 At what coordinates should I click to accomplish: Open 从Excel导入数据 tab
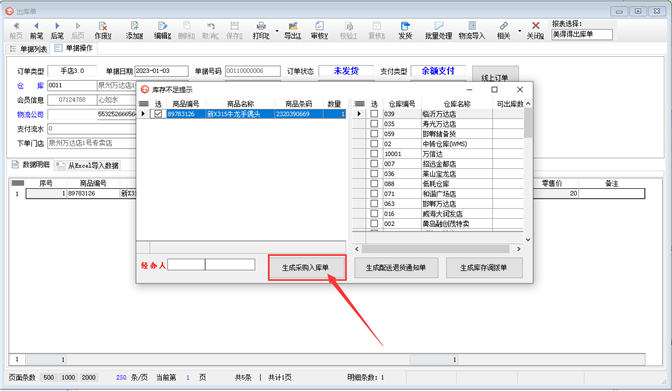click(88, 165)
